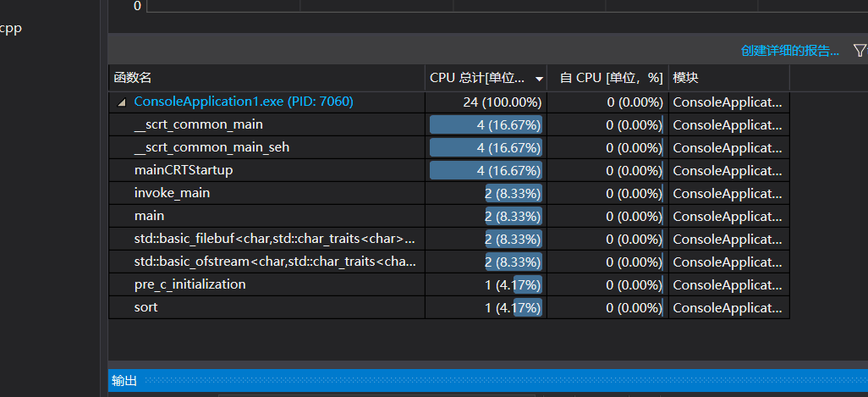
Task: Collapse the ConsoleApplication1.exe tree node
Action: pyautogui.click(x=122, y=102)
